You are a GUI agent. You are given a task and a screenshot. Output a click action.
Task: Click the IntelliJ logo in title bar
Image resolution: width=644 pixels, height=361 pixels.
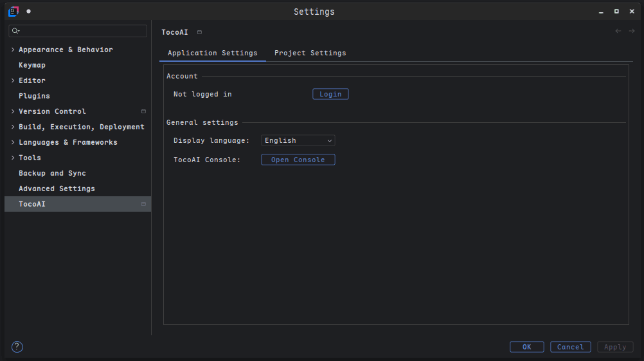point(13,12)
